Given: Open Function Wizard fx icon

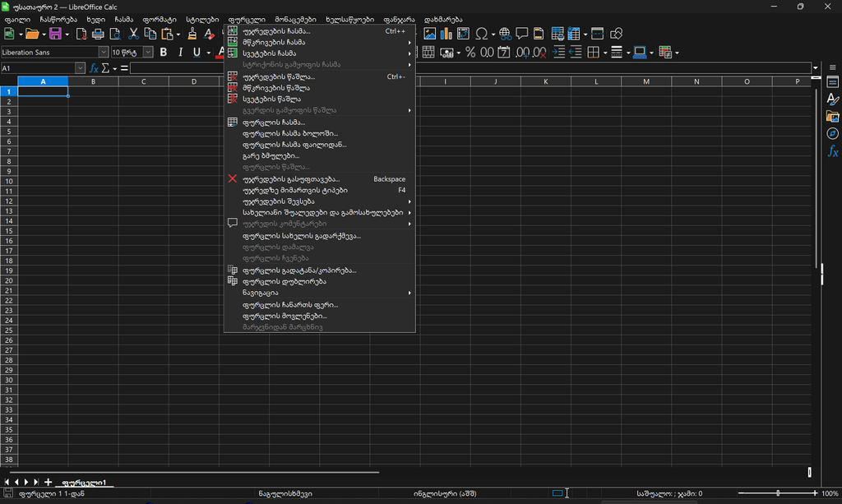Looking at the screenshot, I should click(94, 68).
